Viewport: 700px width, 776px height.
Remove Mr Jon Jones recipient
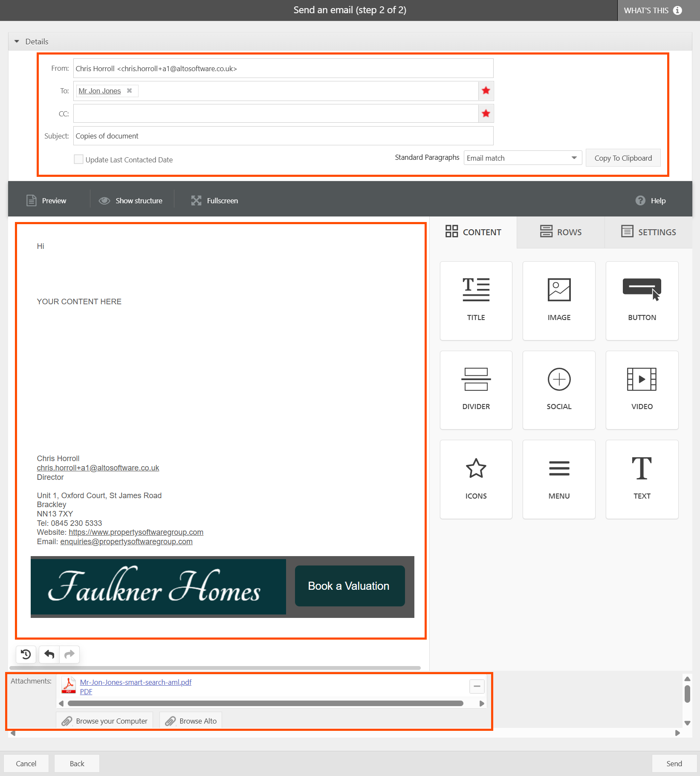click(129, 91)
